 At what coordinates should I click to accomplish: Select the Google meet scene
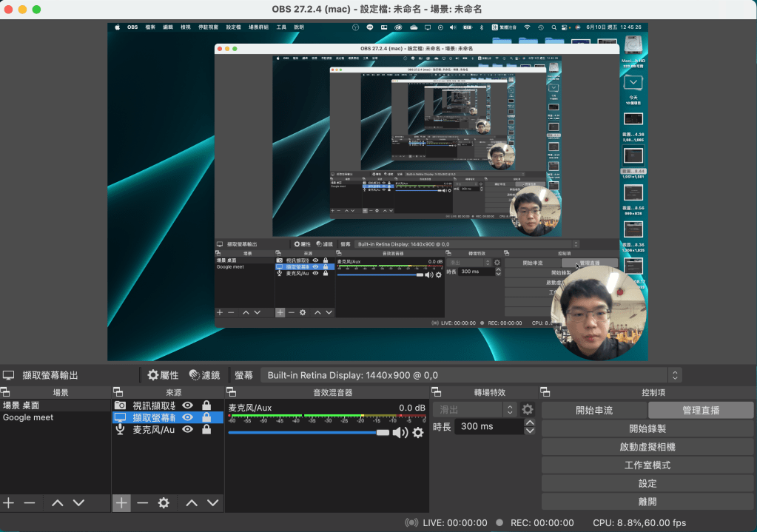pos(28,417)
